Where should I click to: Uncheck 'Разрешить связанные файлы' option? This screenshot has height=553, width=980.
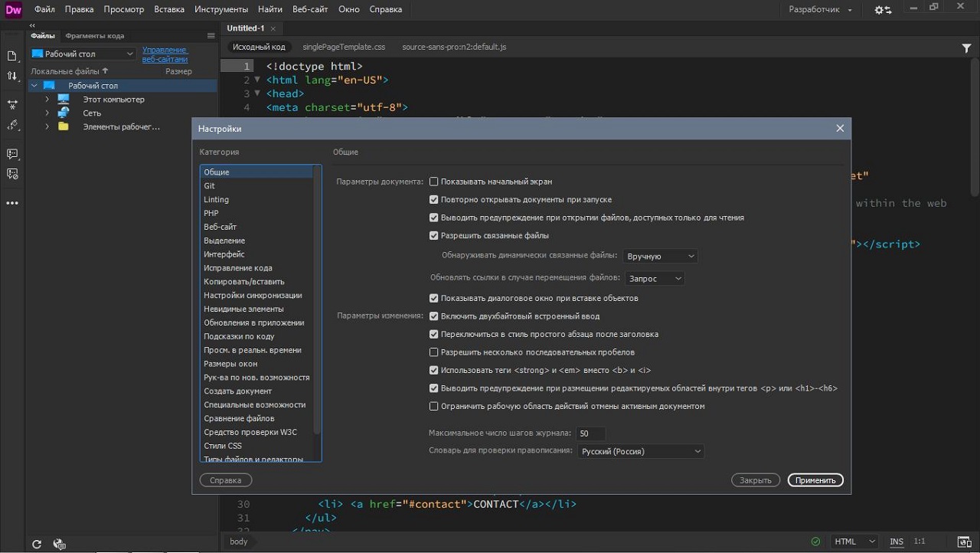(x=434, y=236)
